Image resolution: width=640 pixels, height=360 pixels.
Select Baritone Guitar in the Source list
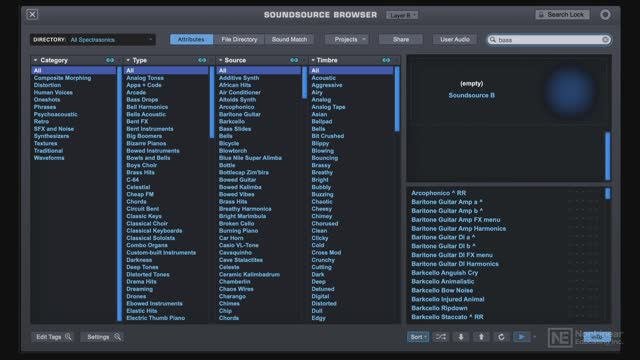pyautogui.click(x=240, y=114)
